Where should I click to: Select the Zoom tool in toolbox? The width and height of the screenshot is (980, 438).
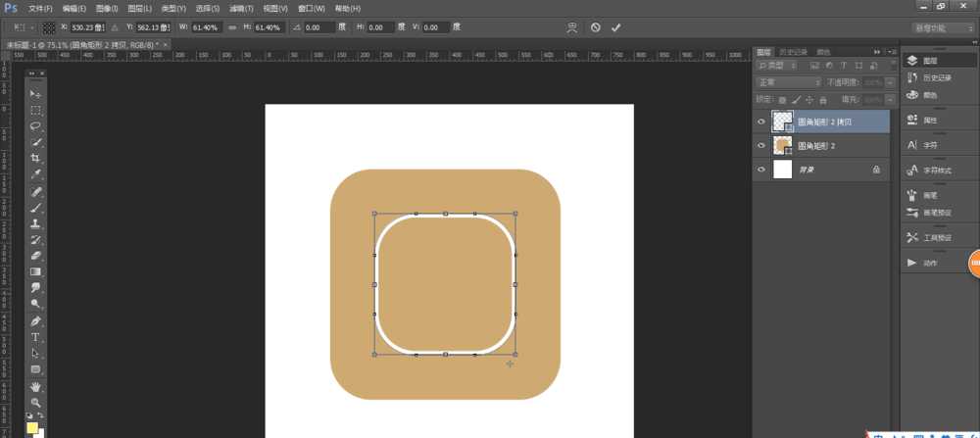[x=35, y=402]
